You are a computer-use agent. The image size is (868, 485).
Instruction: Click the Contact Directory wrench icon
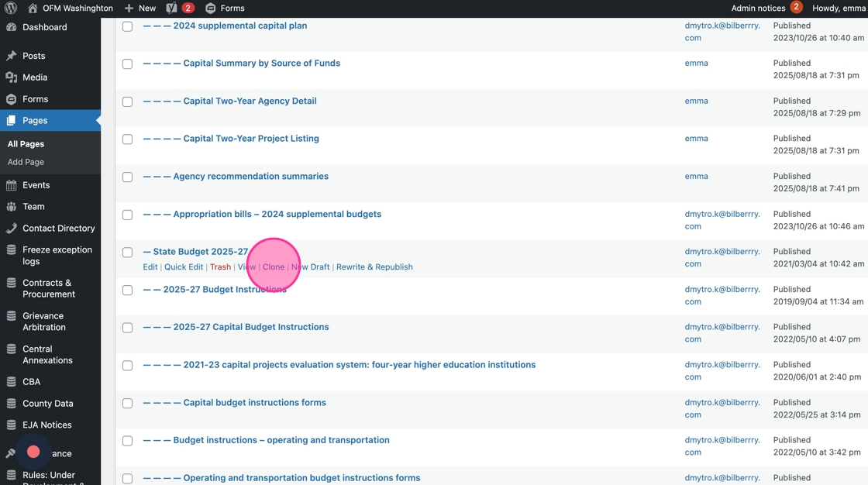11,228
